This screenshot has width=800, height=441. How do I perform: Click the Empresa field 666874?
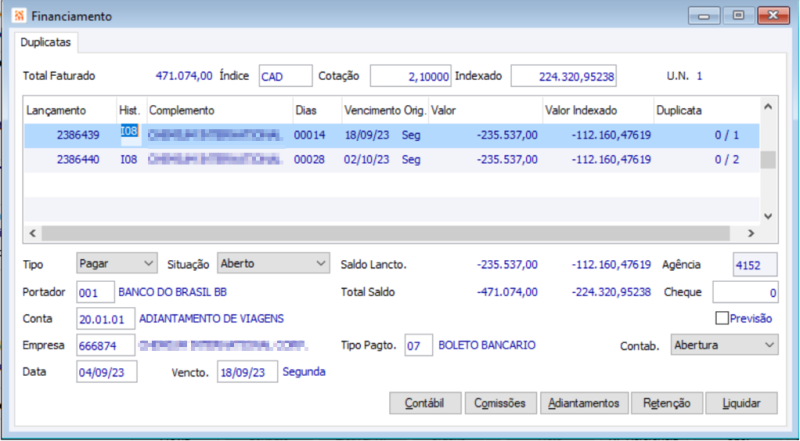click(106, 346)
